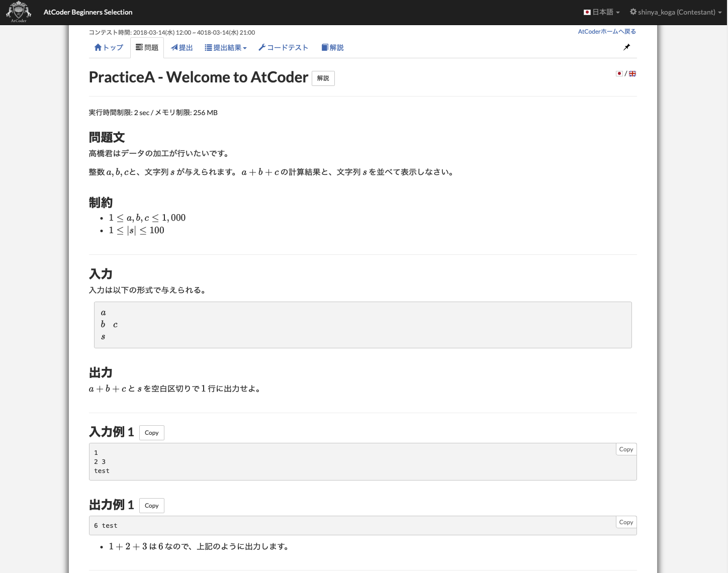Click the gray input format code box

tap(362, 325)
